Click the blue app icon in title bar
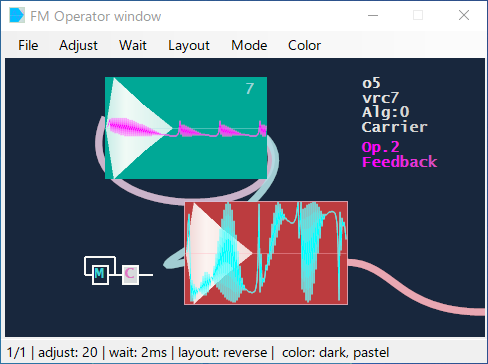The width and height of the screenshot is (488, 364). point(17,15)
